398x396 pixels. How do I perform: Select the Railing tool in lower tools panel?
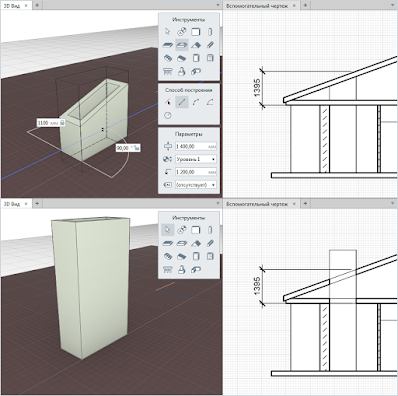[167, 269]
